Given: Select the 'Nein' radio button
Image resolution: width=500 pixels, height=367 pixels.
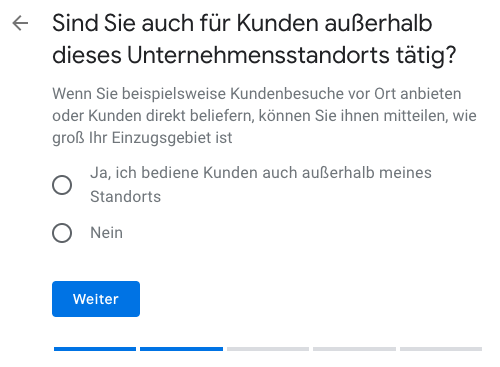Looking at the screenshot, I should tap(62, 233).
